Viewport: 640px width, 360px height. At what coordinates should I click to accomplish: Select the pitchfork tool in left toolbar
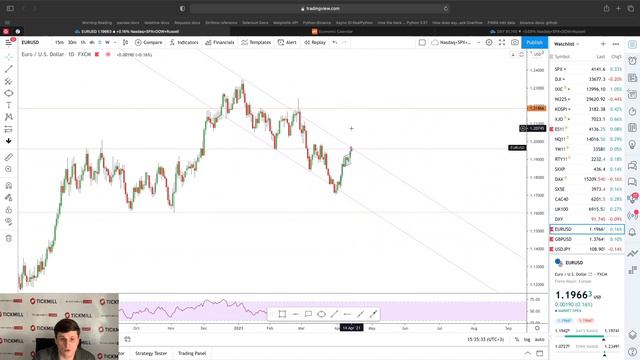9,81
